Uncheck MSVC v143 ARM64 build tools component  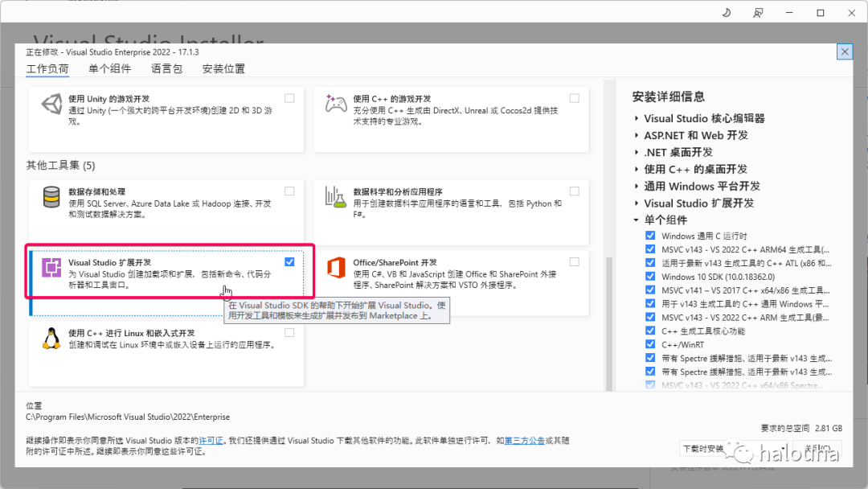coord(650,249)
